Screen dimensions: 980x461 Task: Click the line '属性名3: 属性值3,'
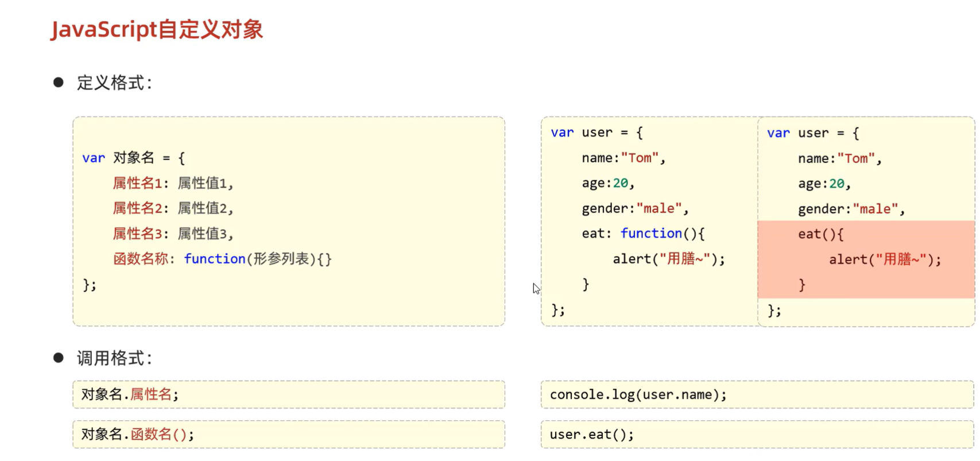click(173, 234)
